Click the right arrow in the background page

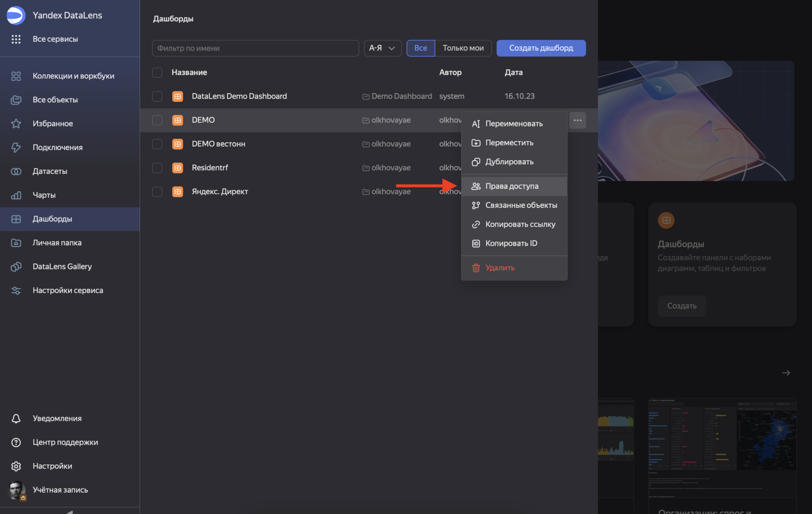[786, 373]
